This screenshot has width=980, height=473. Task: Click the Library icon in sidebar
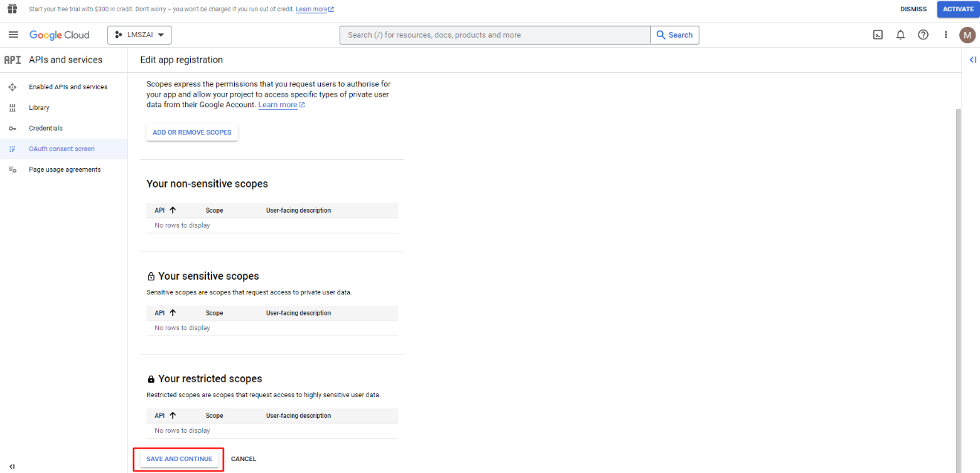(x=13, y=108)
